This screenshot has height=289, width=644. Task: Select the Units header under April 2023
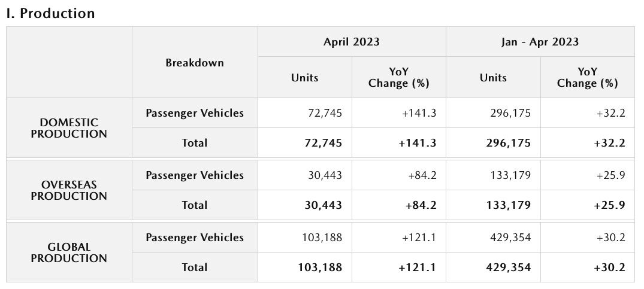pos(304,78)
